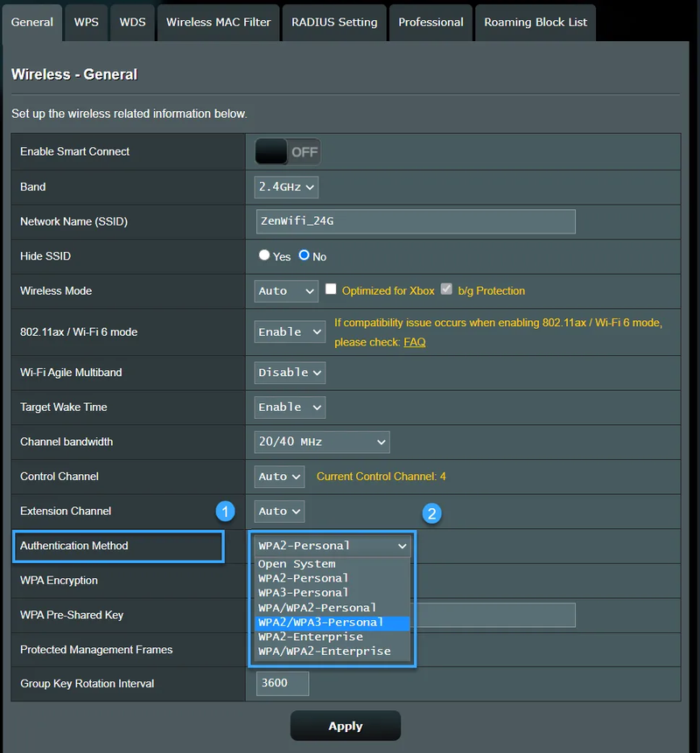Go to the Professional tab
The image size is (700, 753).
[430, 22]
